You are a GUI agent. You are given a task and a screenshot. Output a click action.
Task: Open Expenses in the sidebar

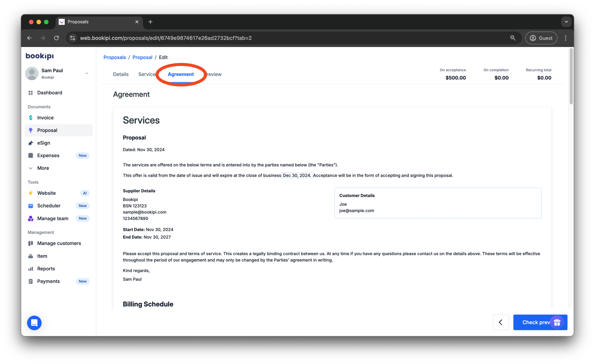tap(59, 155)
